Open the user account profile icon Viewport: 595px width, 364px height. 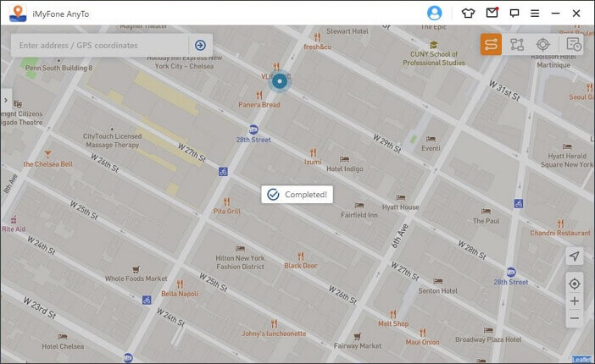pyautogui.click(x=434, y=14)
